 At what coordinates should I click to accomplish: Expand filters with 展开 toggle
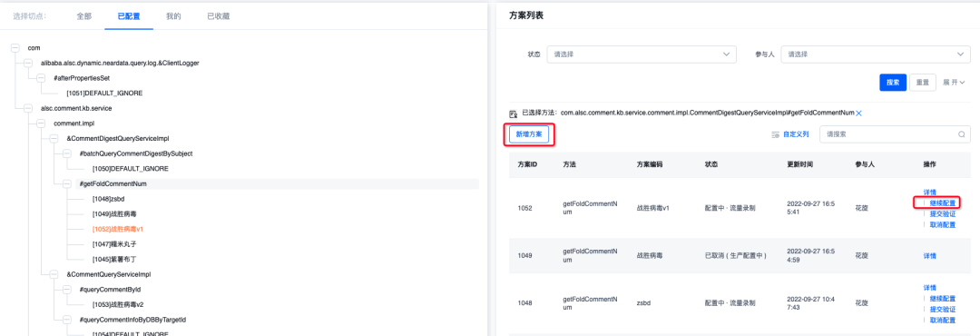pyautogui.click(x=954, y=83)
